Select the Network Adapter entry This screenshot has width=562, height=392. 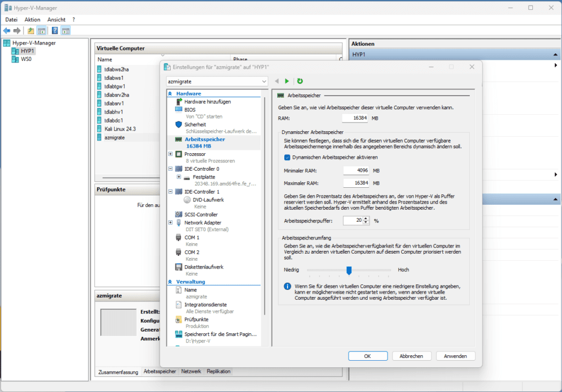(x=203, y=222)
